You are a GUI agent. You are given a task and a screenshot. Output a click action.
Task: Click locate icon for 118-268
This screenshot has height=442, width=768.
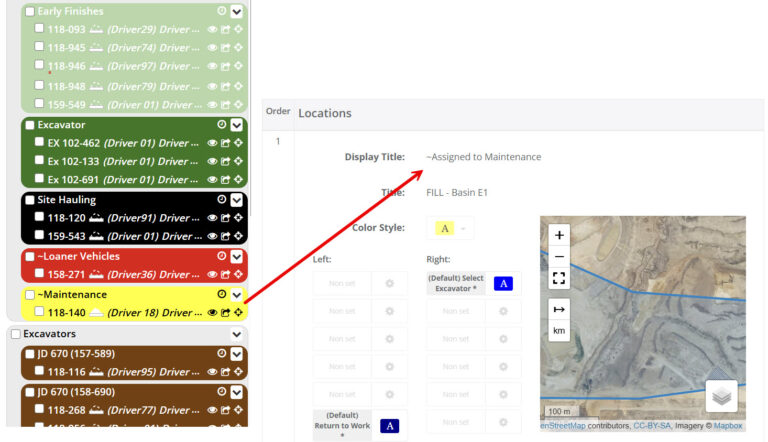239,410
